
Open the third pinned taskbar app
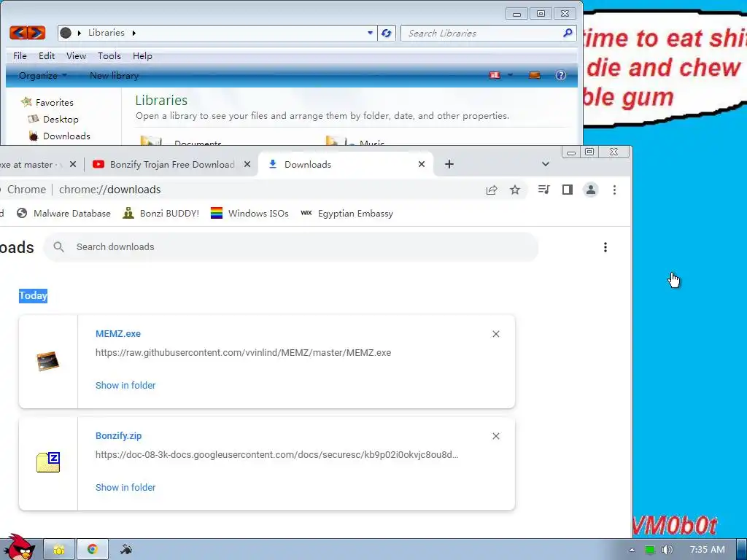126,550
